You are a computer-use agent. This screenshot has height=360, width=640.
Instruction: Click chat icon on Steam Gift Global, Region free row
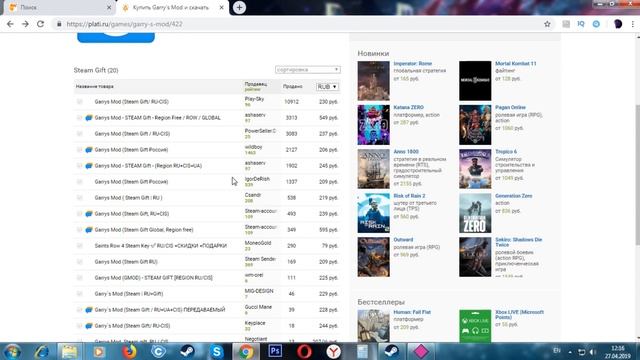89,230
